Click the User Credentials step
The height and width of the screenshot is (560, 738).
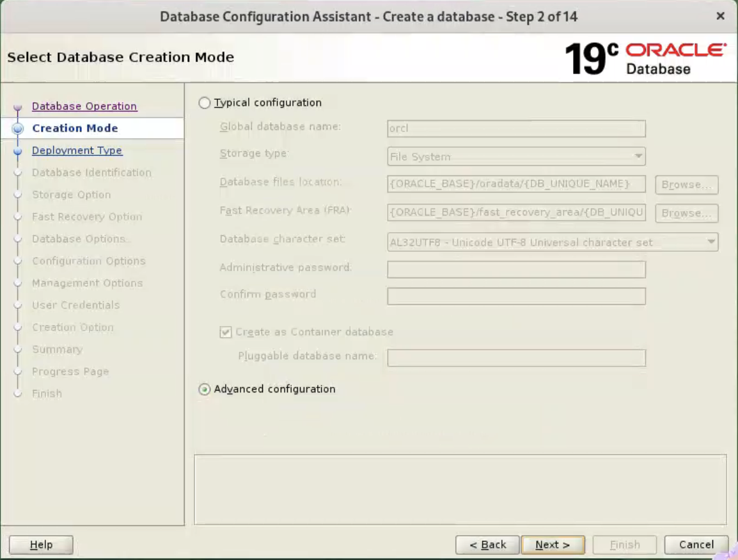75,305
